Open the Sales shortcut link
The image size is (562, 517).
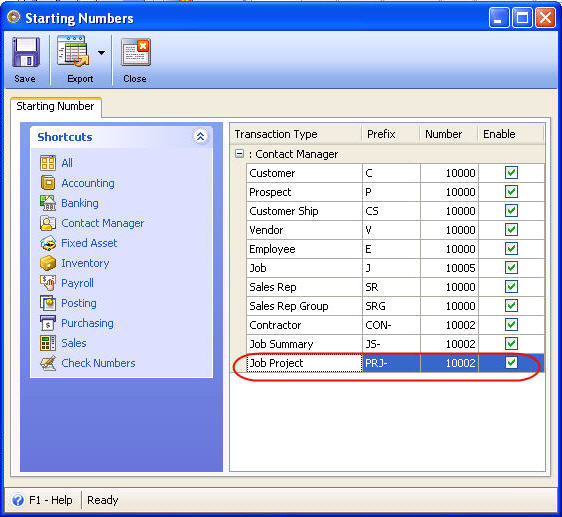tap(74, 343)
